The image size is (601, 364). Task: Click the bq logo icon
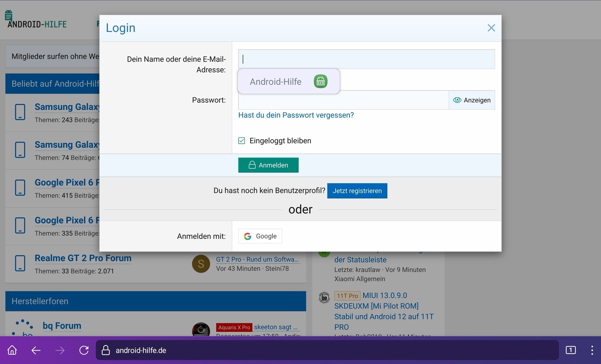[x=23, y=328]
